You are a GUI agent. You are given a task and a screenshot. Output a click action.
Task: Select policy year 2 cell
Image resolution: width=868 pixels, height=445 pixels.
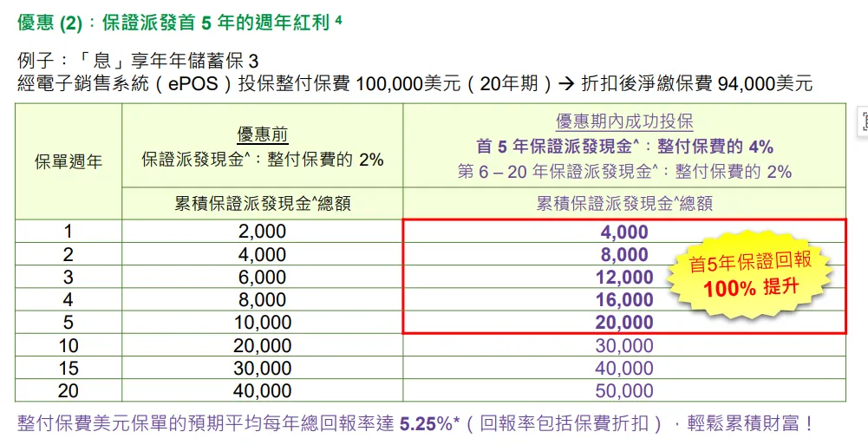[x=69, y=254]
